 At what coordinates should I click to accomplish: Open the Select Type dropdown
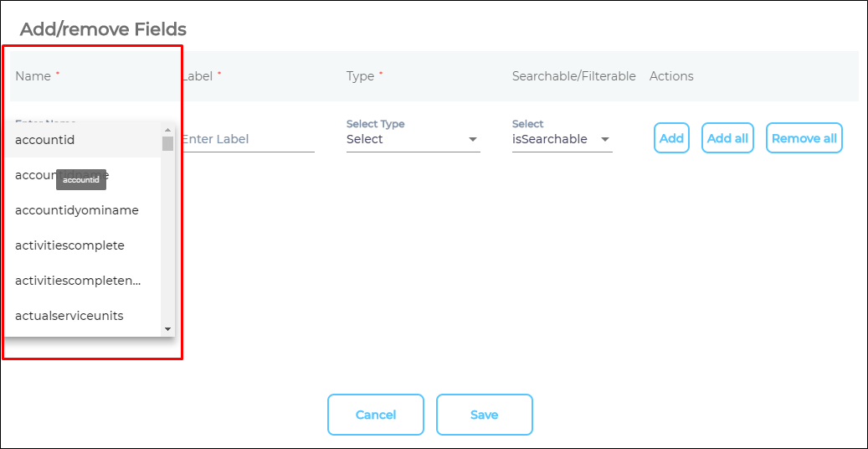pos(413,139)
